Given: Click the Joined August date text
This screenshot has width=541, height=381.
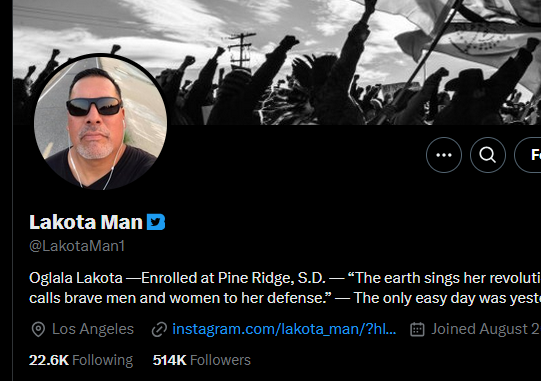Looking at the screenshot, I should coord(486,329).
